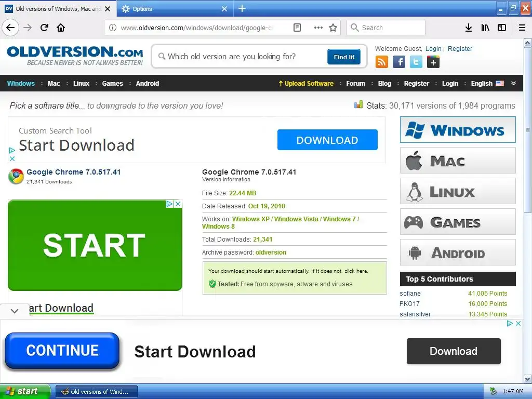Close the green START ad
532x399 pixels.
(178, 204)
